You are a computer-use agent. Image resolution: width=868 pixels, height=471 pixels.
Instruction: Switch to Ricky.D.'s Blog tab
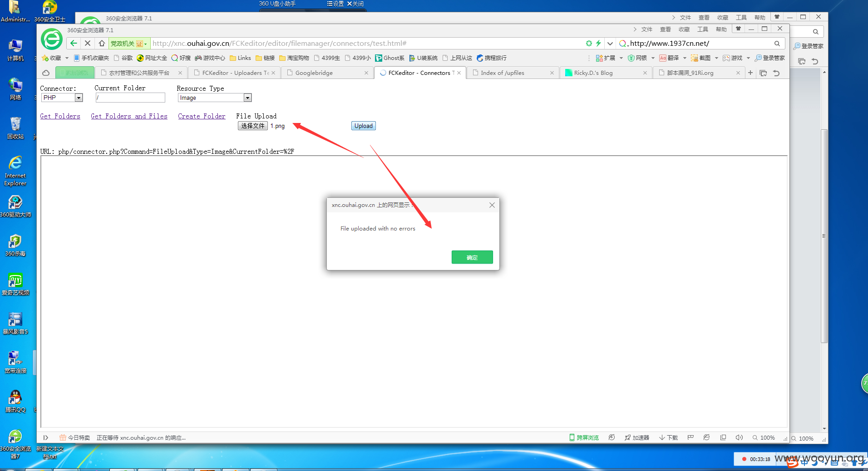pyautogui.click(x=605, y=73)
